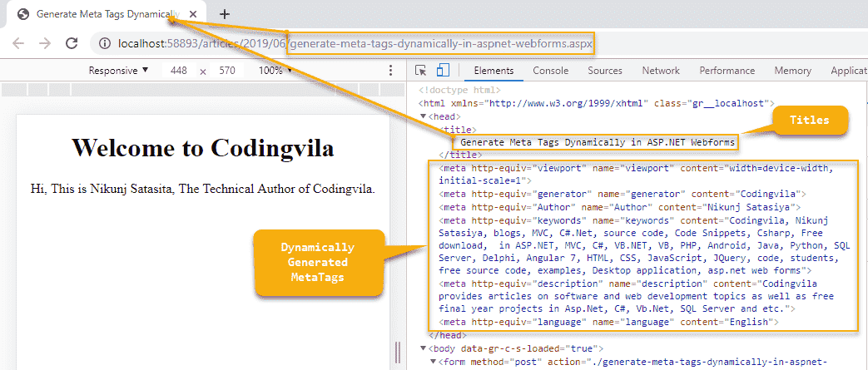Click the media query ruler bar above preview
The image size is (868, 370).
(202, 89)
